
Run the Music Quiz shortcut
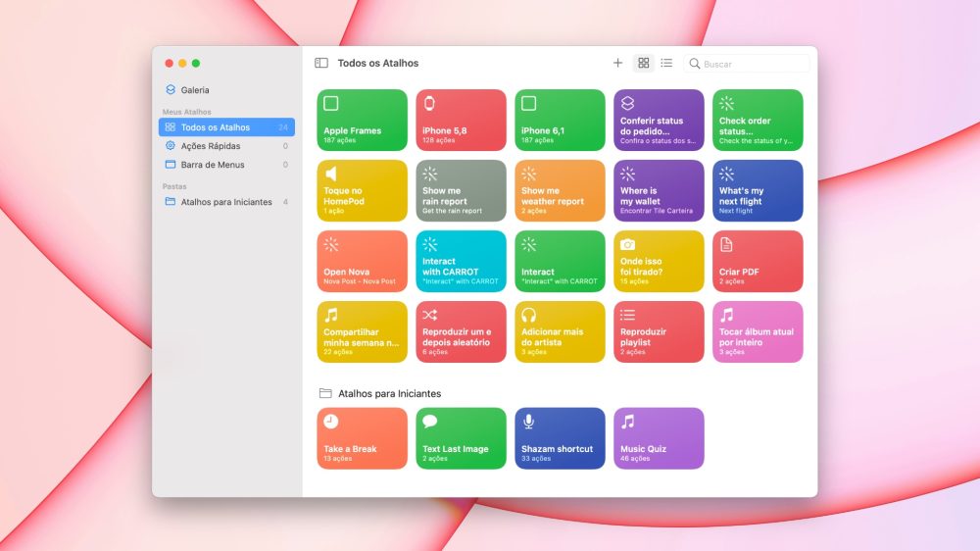(659, 438)
